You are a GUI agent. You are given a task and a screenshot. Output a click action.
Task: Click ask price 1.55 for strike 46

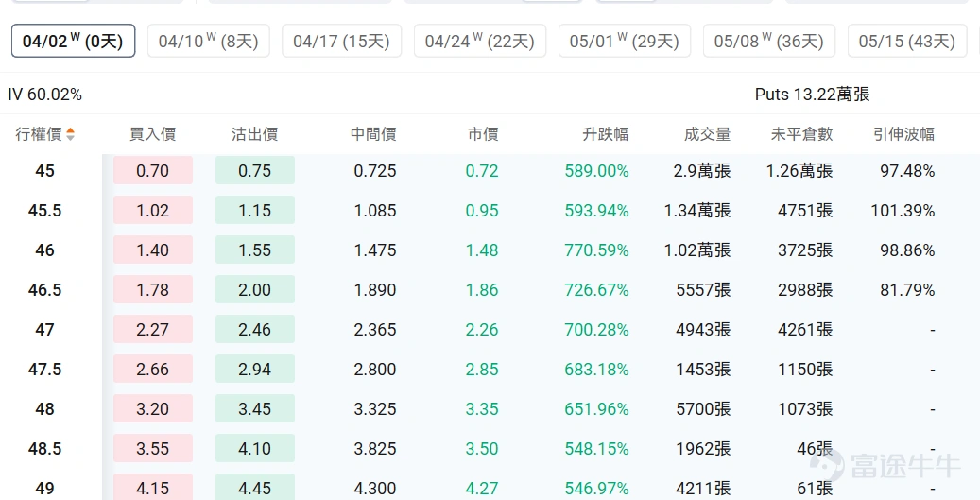(255, 250)
